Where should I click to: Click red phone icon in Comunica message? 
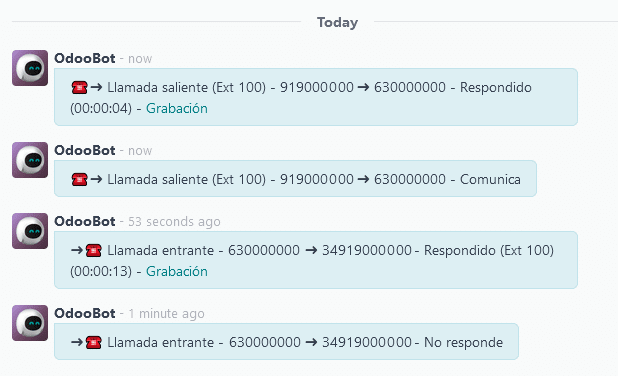79,179
